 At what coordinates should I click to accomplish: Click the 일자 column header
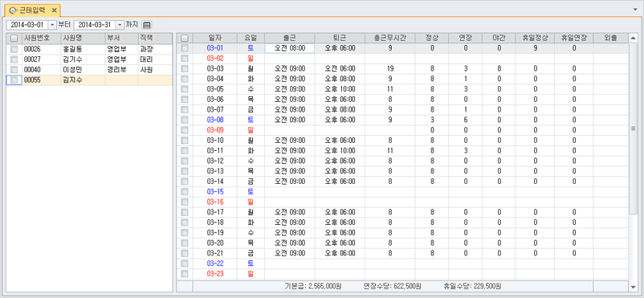coord(215,38)
